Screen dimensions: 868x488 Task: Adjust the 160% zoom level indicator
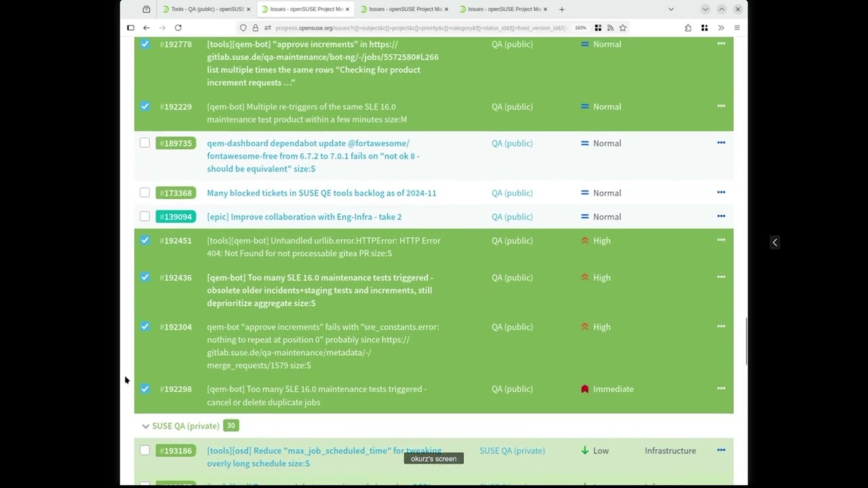click(580, 28)
